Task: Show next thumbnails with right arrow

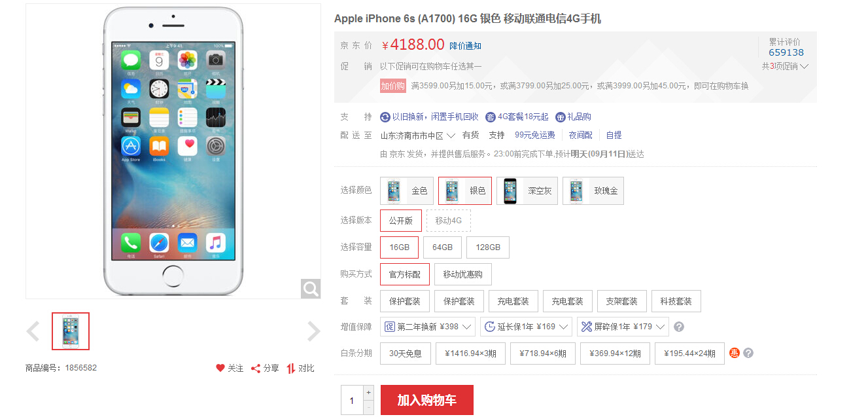Action: pos(314,331)
